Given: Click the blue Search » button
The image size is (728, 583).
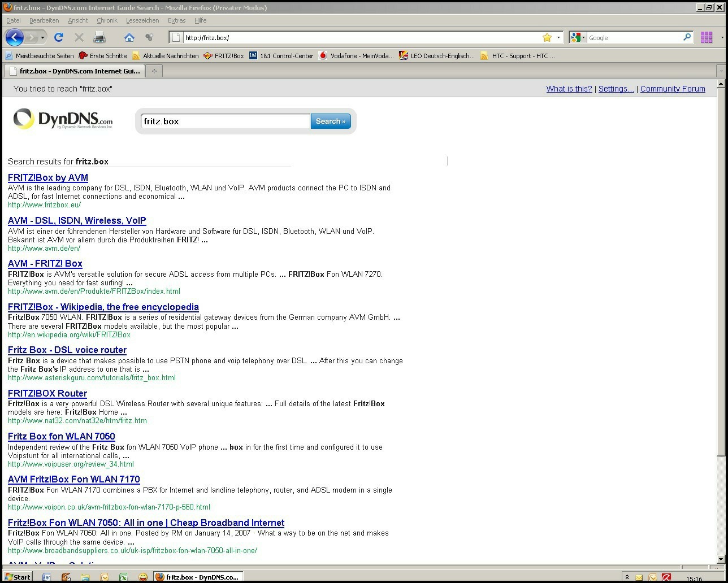Looking at the screenshot, I should pos(331,121).
